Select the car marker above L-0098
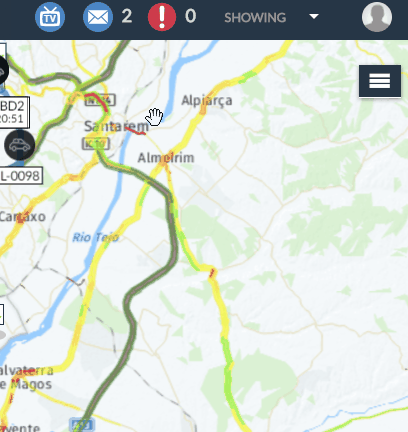This screenshot has height=432, width=408. [20, 145]
